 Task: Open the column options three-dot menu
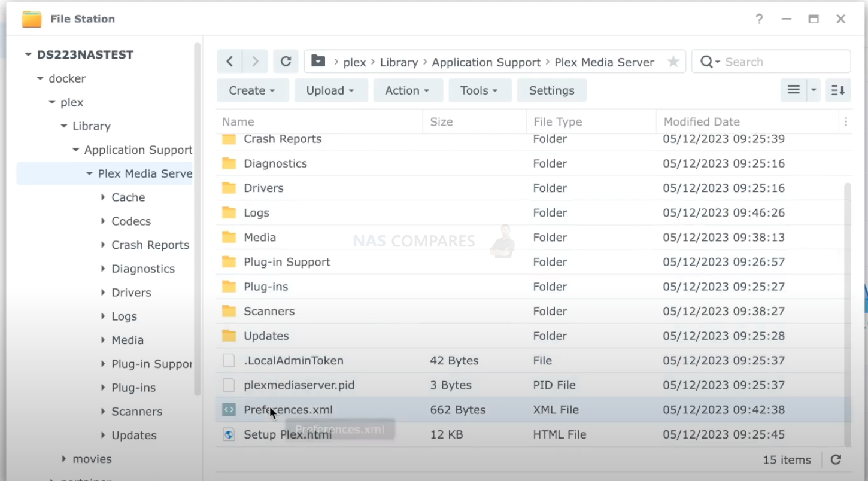[846, 121]
